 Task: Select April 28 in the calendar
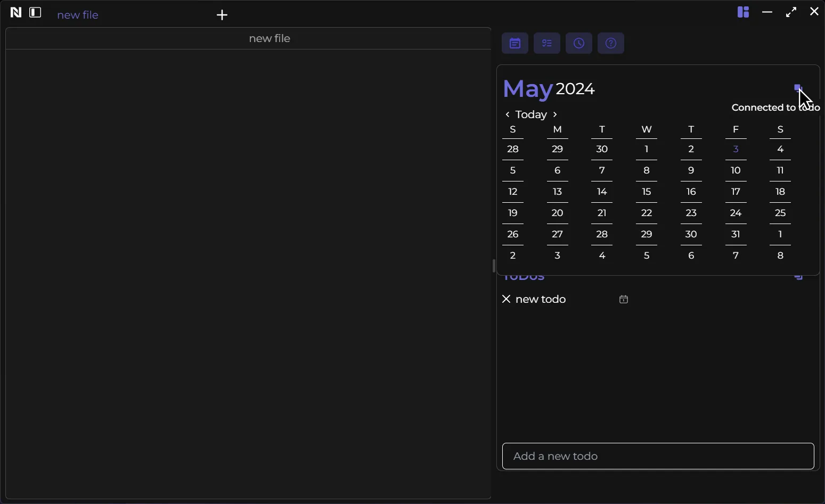(x=513, y=150)
